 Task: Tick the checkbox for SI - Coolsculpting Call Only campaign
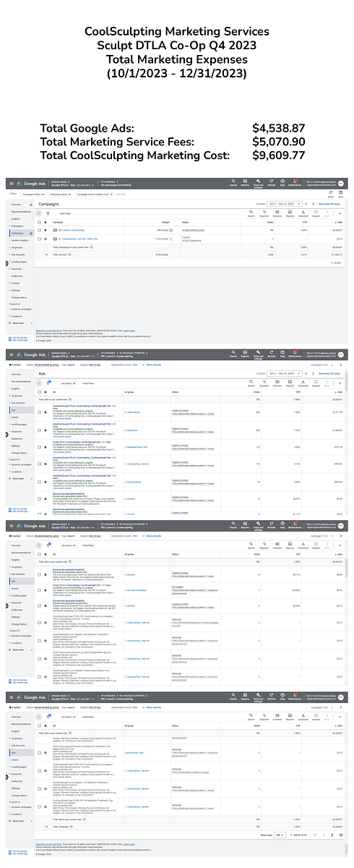pos(39,239)
